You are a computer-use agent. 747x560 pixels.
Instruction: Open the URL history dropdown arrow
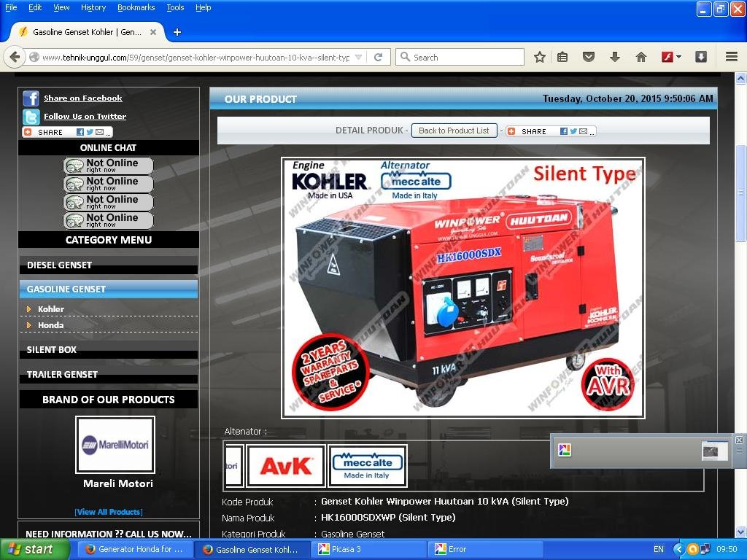click(359, 57)
